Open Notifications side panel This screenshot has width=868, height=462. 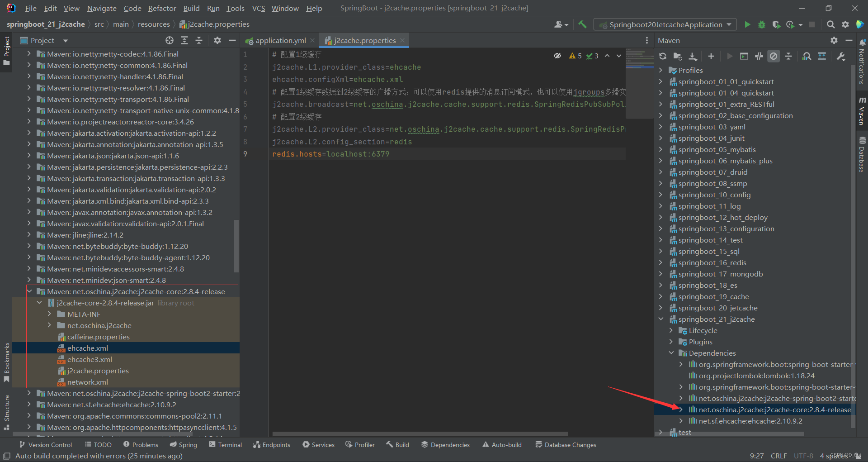point(862,62)
